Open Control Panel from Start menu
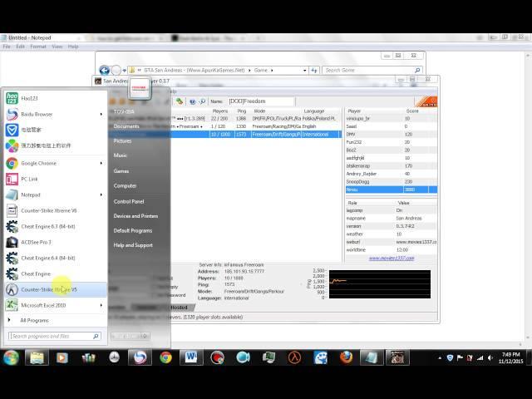Screen dimensions: 532x399 pyautogui.click(x=129, y=201)
